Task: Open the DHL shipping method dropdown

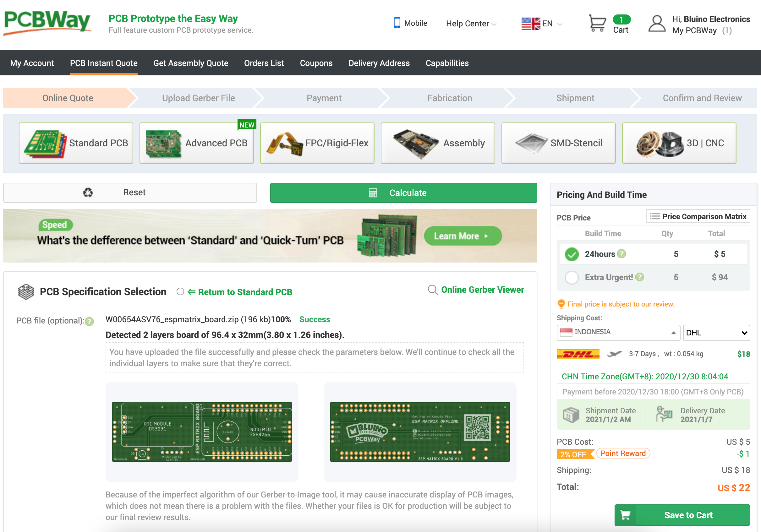Action: [x=716, y=333]
